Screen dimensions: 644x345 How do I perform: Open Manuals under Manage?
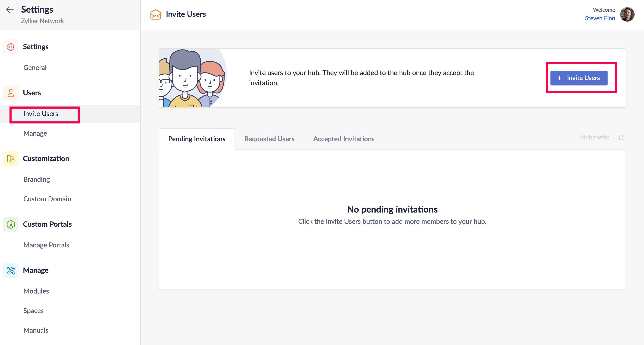(36, 330)
